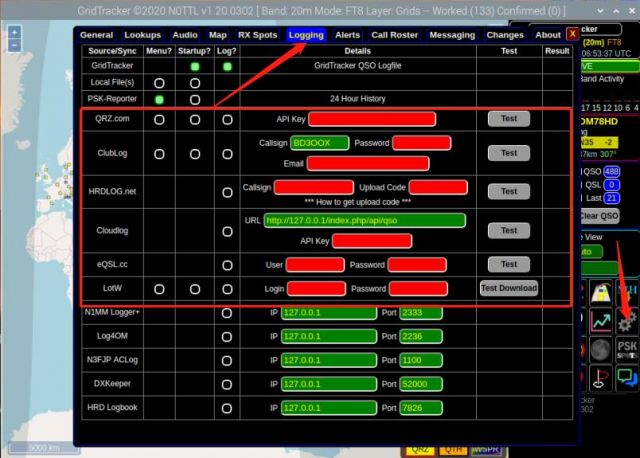The height and width of the screenshot is (458, 640).
Task: Enable Local File(s) Menu option
Action: 159,83
